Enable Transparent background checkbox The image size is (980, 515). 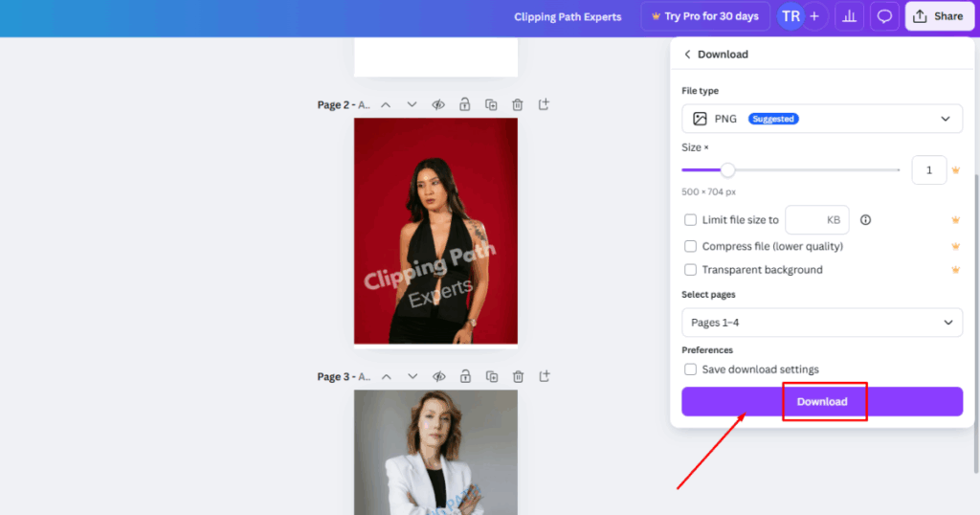(690, 270)
